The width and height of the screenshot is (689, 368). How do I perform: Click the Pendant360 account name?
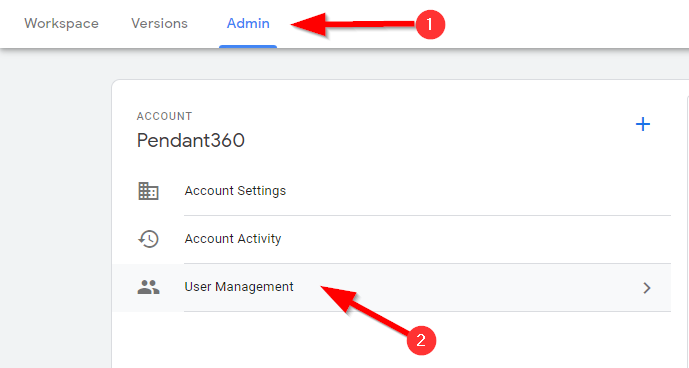click(191, 141)
